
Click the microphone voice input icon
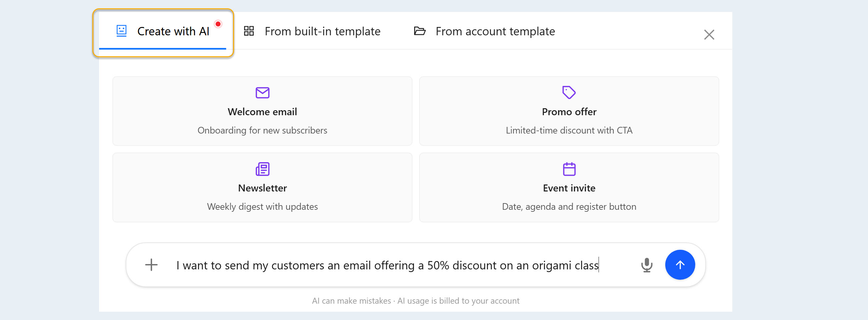tap(646, 265)
